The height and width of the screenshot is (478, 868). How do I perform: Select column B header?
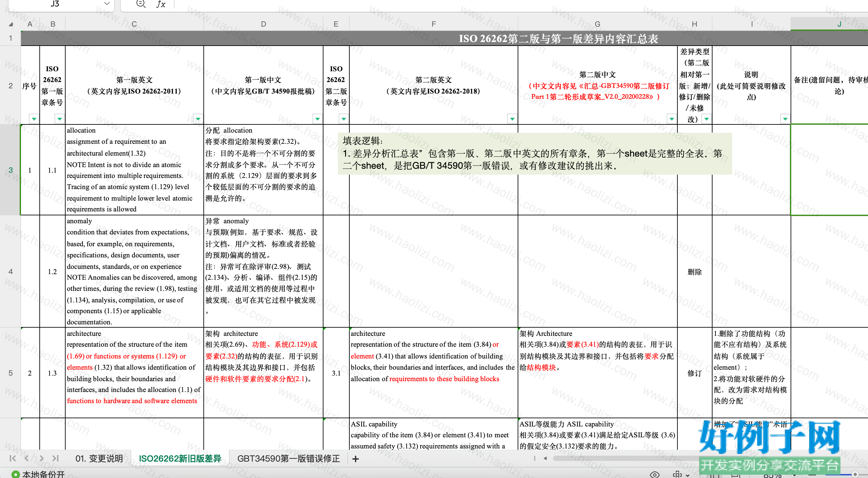coord(52,24)
